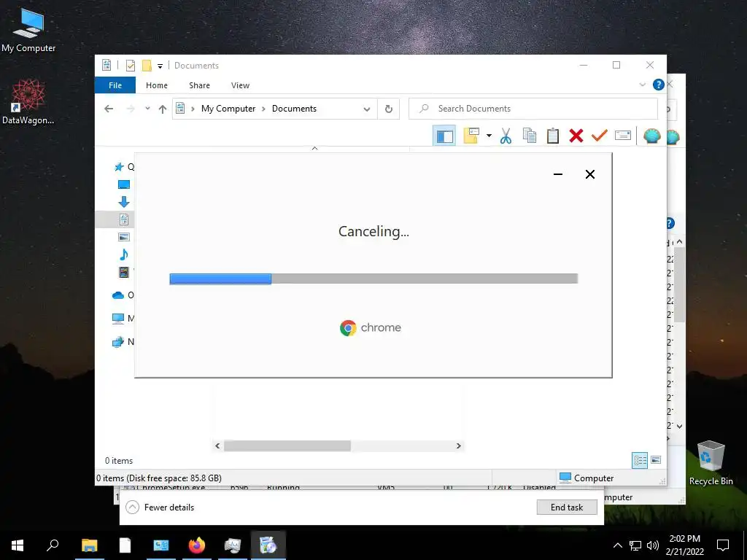
Task: Open the Home ribbon tab
Action: click(157, 85)
